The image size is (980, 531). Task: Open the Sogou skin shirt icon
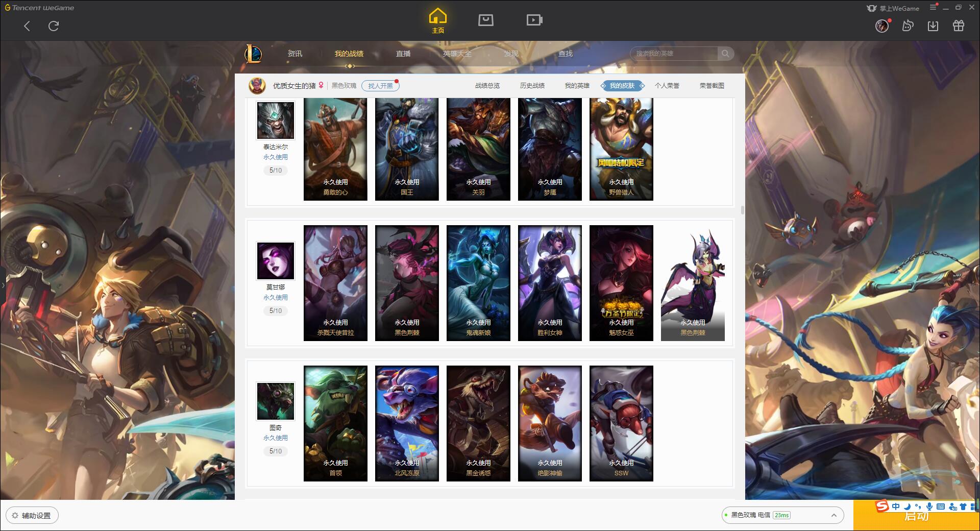(x=963, y=506)
